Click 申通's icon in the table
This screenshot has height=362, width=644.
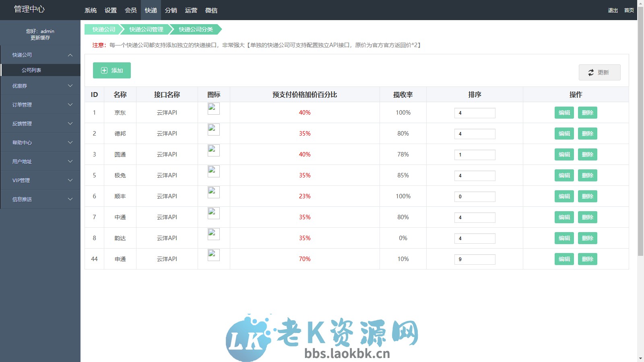point(213,255)
